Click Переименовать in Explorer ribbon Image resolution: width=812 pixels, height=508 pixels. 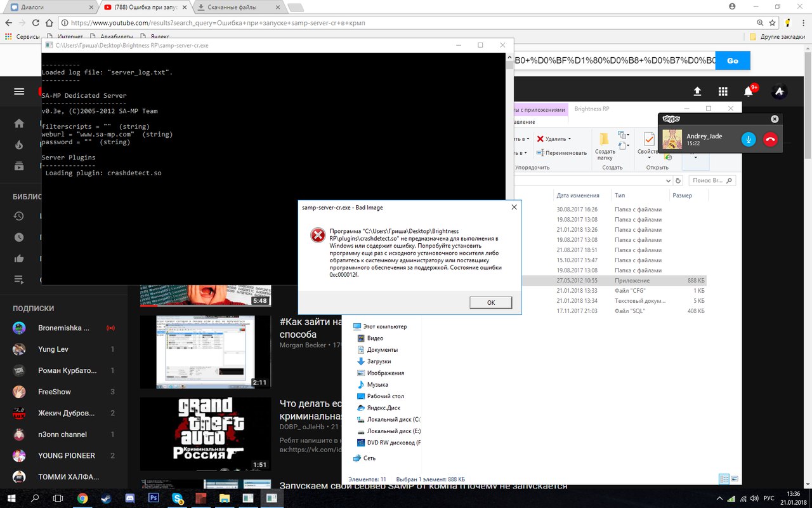[561, 152]
